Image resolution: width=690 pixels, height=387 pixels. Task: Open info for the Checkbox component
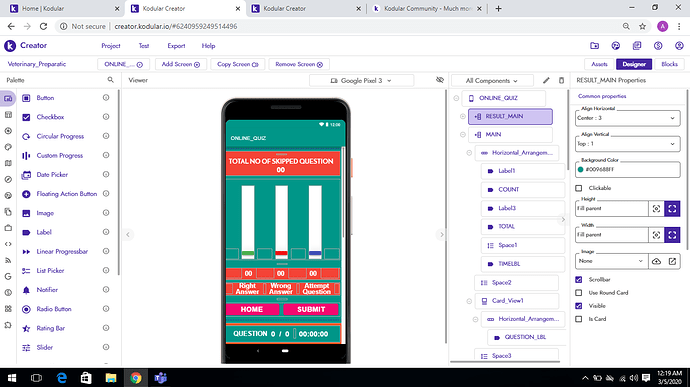(106, 117)
